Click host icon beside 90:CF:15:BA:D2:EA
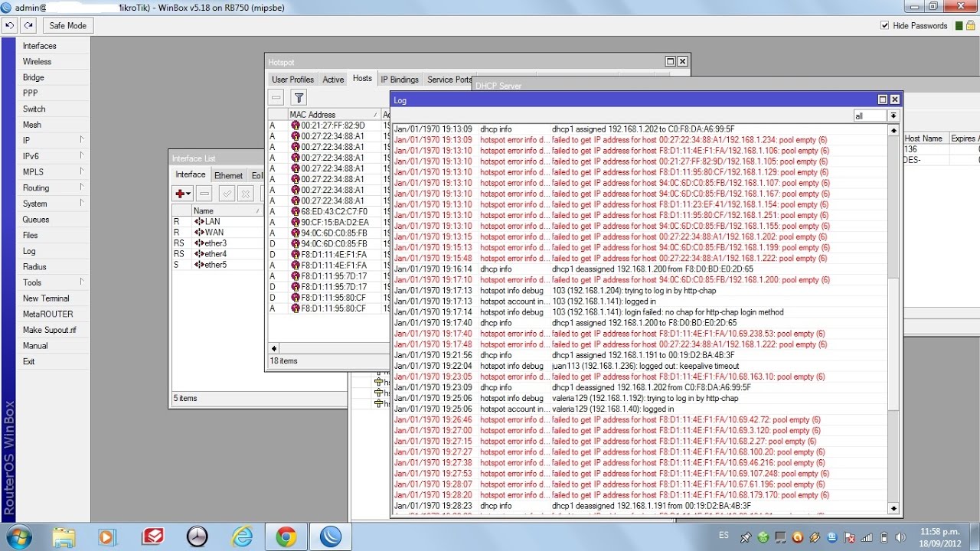980x551 pixels. 295,222
